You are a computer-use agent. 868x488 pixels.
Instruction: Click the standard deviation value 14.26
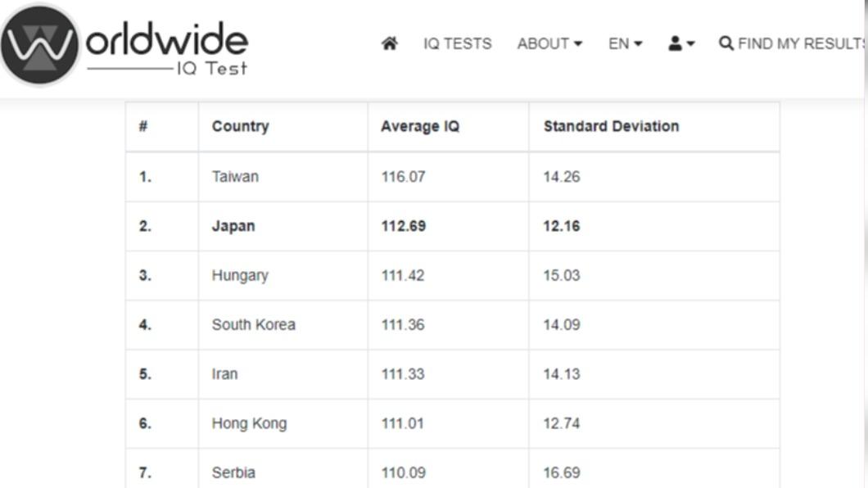562,177
